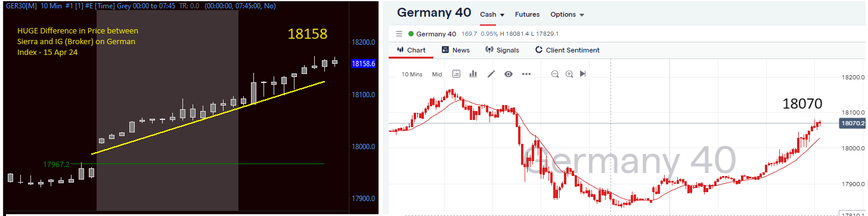
Task: Click the 18070.2 current price label
Action: click(x=852, y=124)
